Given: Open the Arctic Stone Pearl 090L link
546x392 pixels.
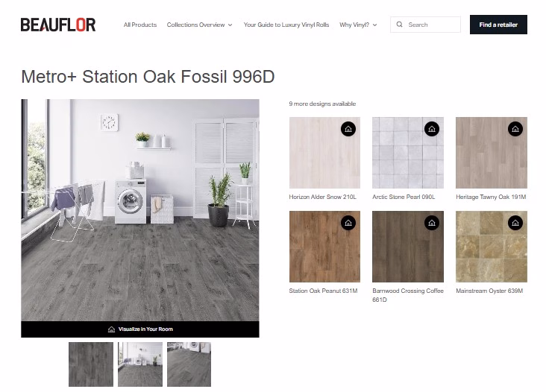Looking at the screenshot, I should (x=404, y=197).
